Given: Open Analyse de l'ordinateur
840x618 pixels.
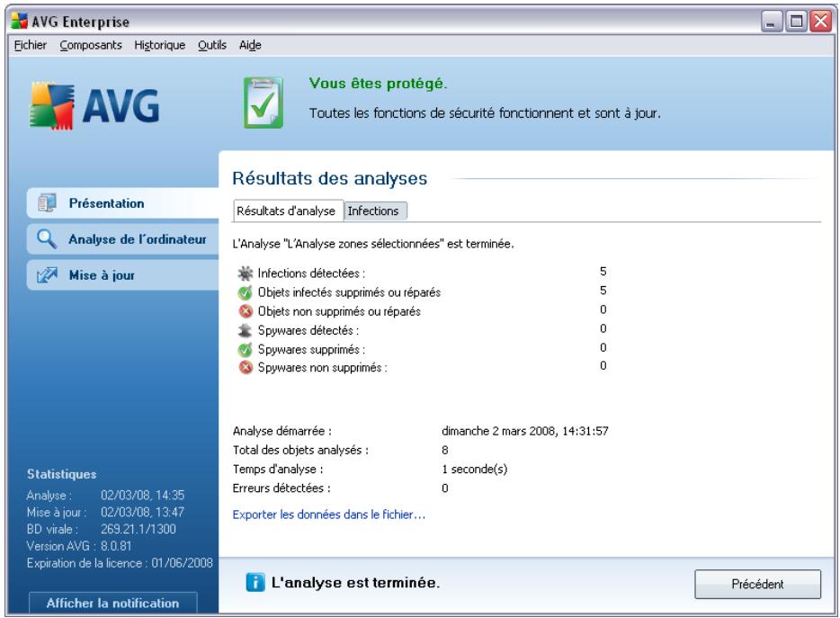Looking at the screenshot, I should (x=123, y=239).
